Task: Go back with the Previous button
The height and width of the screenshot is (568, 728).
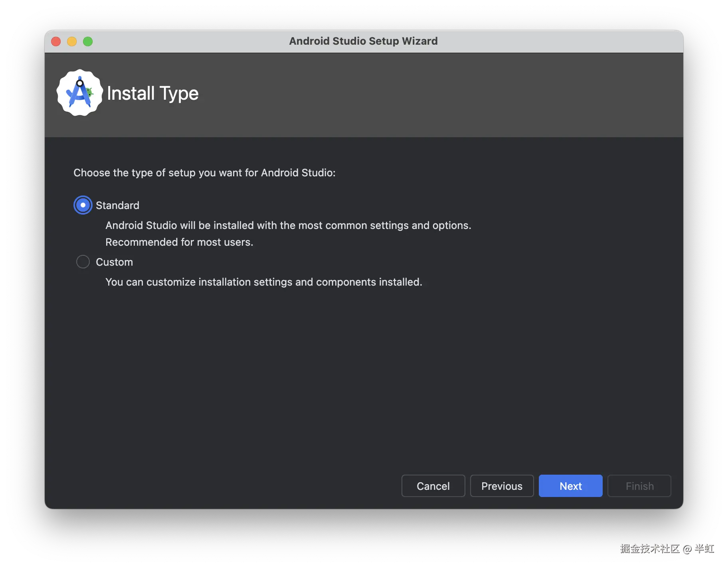Action: [502, 486]
